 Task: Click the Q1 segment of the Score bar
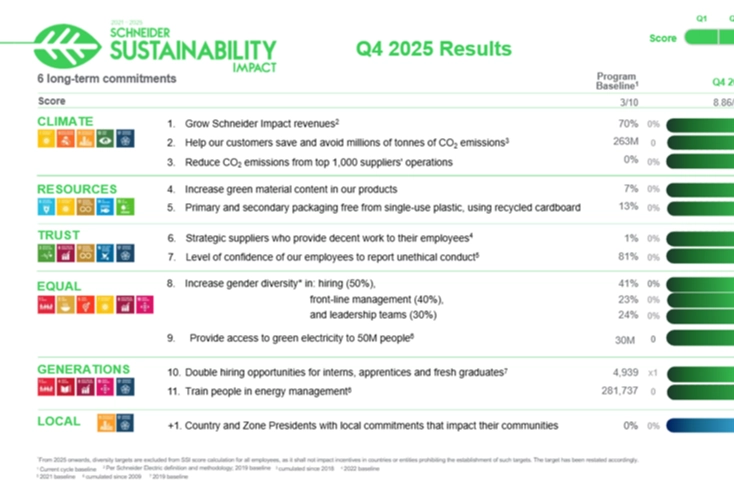click(x=704, y=37)
